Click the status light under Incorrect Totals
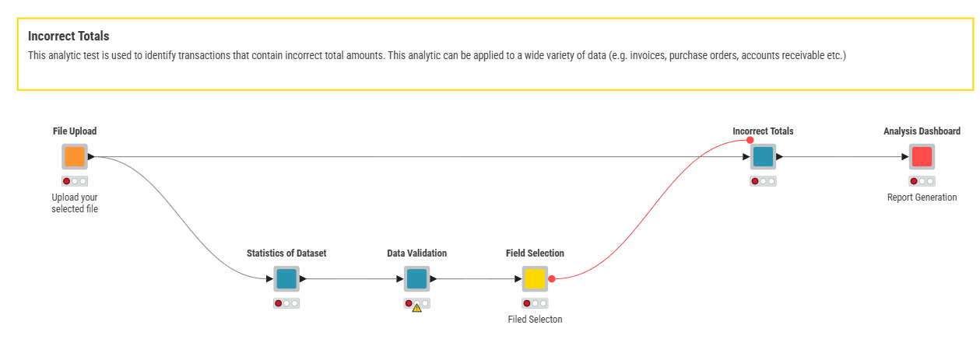Screen dimensions: 980x346 pos(763,181)
